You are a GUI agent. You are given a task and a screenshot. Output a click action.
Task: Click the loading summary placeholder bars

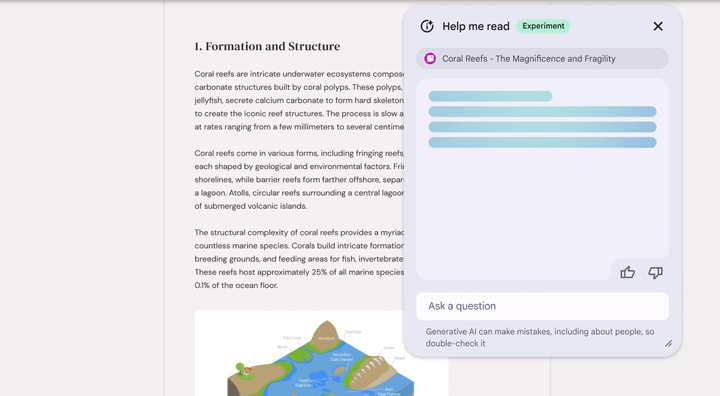tap(542, 119)
